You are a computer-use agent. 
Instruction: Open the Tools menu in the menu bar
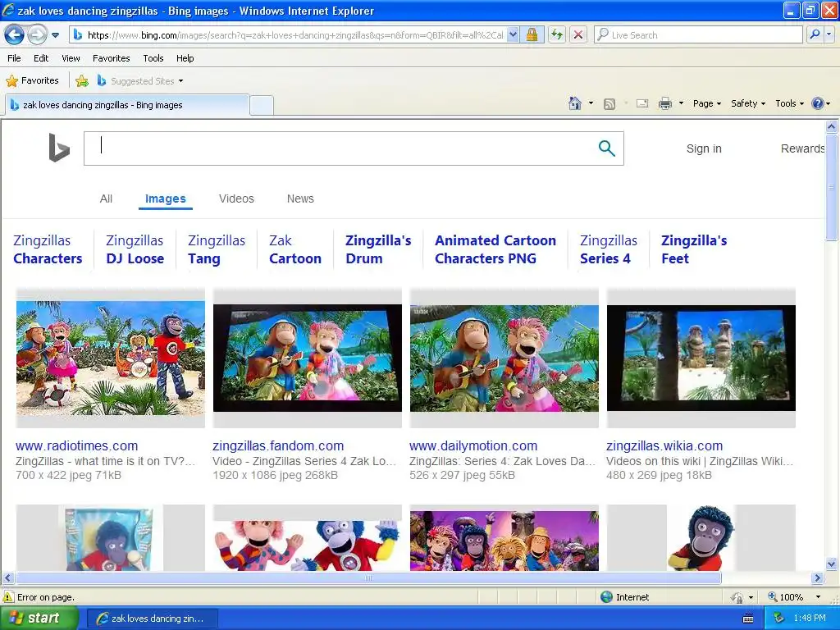(153, 58)
